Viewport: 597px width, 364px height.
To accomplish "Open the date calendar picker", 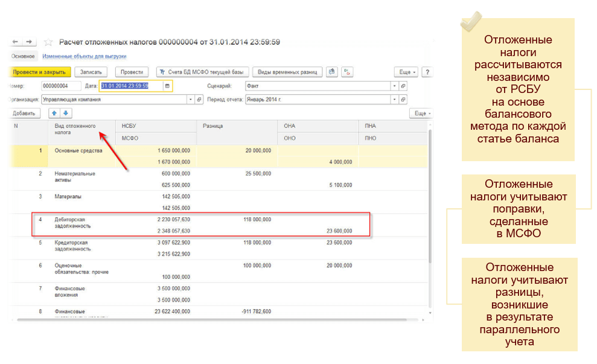I will pos(167,86).
